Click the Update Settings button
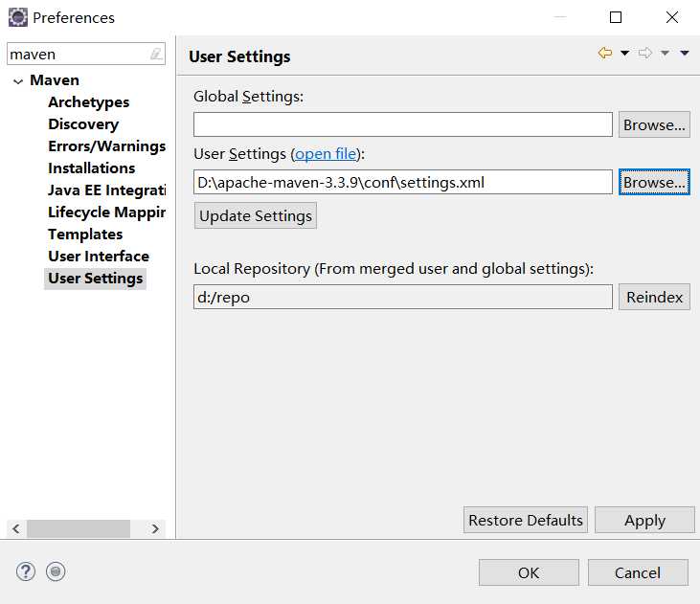The width and height of the screenshot is (700, 604). pyautogui.click(x=256, y=215)
